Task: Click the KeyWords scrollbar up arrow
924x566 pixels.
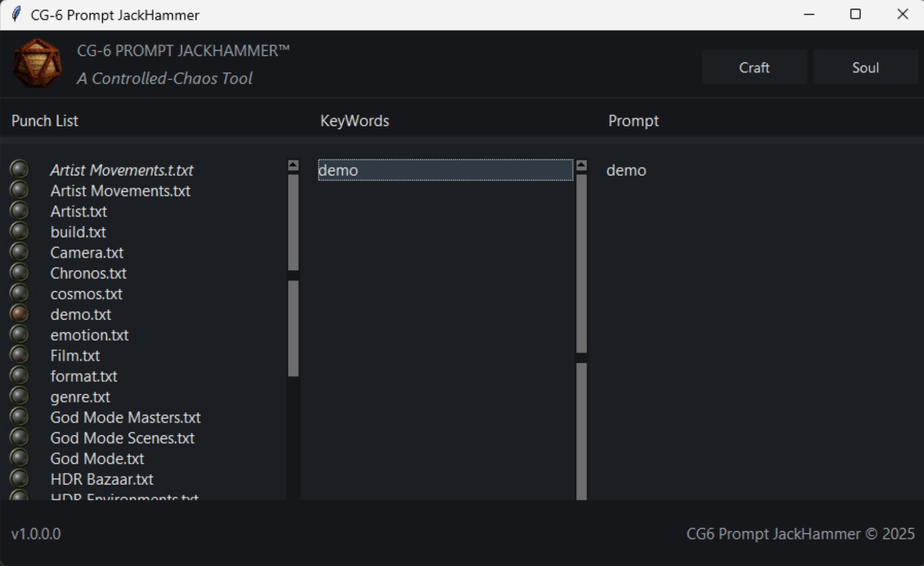Action: point(581,165)
